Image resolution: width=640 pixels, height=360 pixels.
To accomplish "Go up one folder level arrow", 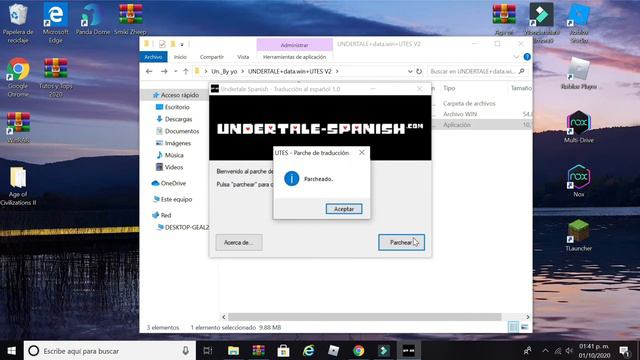I will 186,71.
